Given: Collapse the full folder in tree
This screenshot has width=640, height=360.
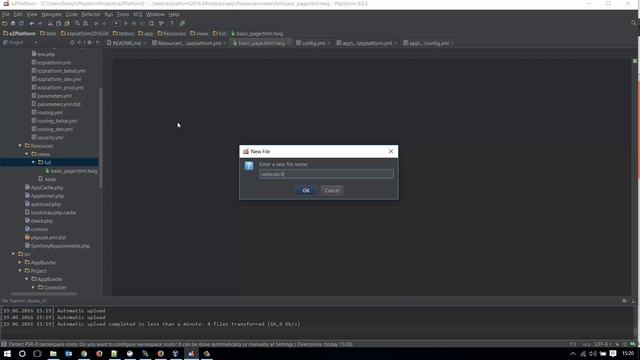Looking at the screenshot, I should click(x=33, y=162).
